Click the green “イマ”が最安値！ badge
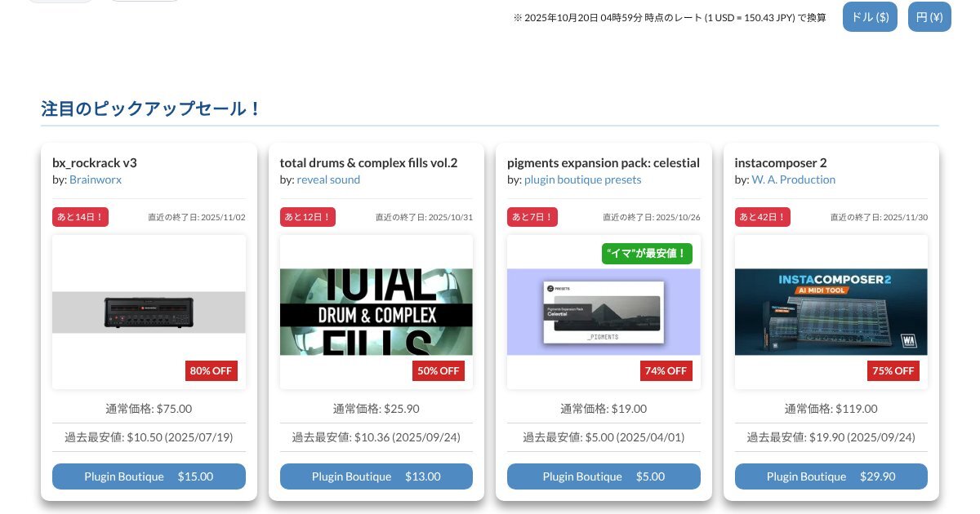980x514 pixels. click(x=647, y=254)
